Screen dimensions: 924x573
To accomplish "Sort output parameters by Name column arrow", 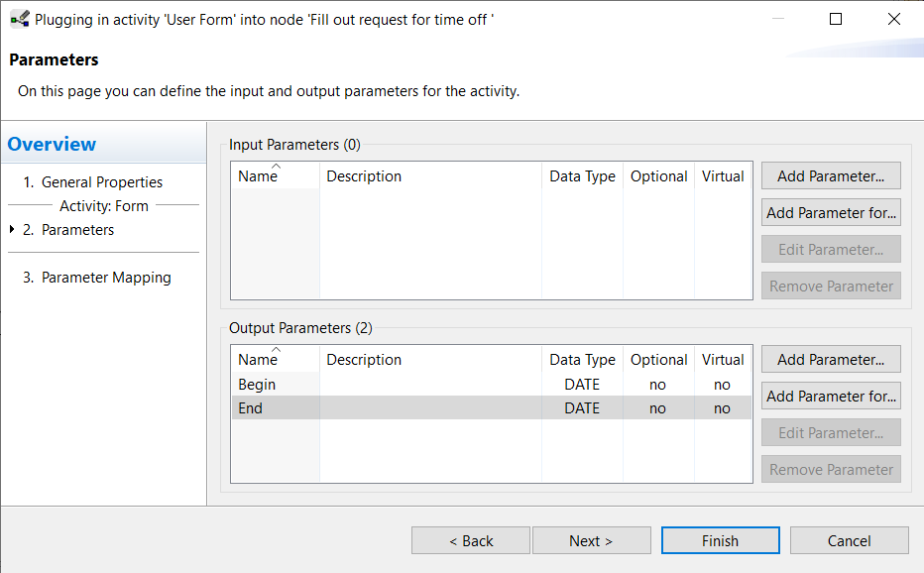I will (276, 350).
